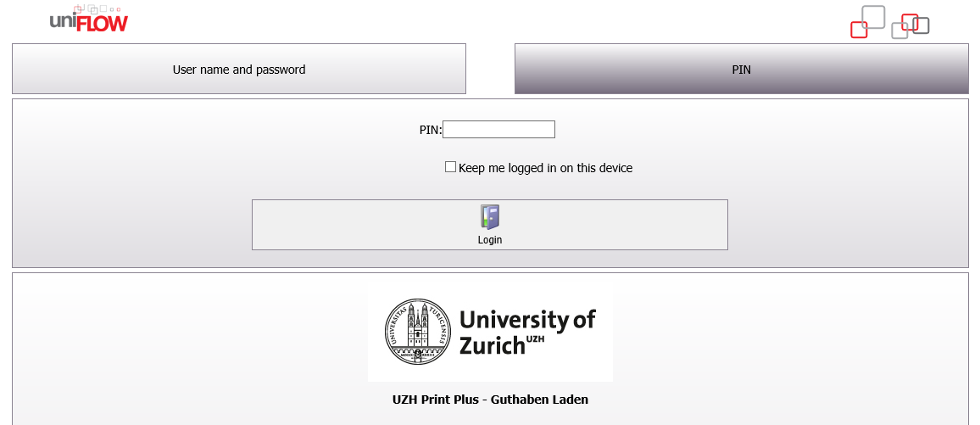980x425 pixels.
Task: Click the small light-gray square below the right red square
Action: tap(899, 31)
